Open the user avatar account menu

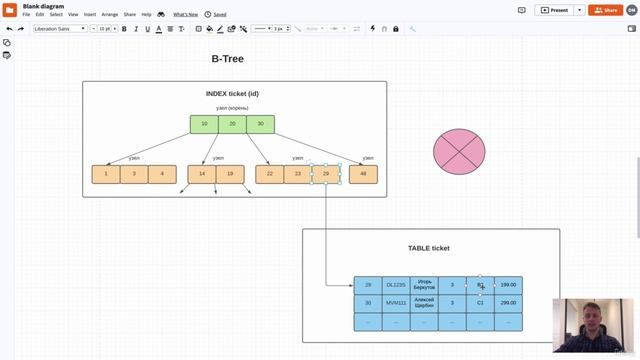(631, 10)
